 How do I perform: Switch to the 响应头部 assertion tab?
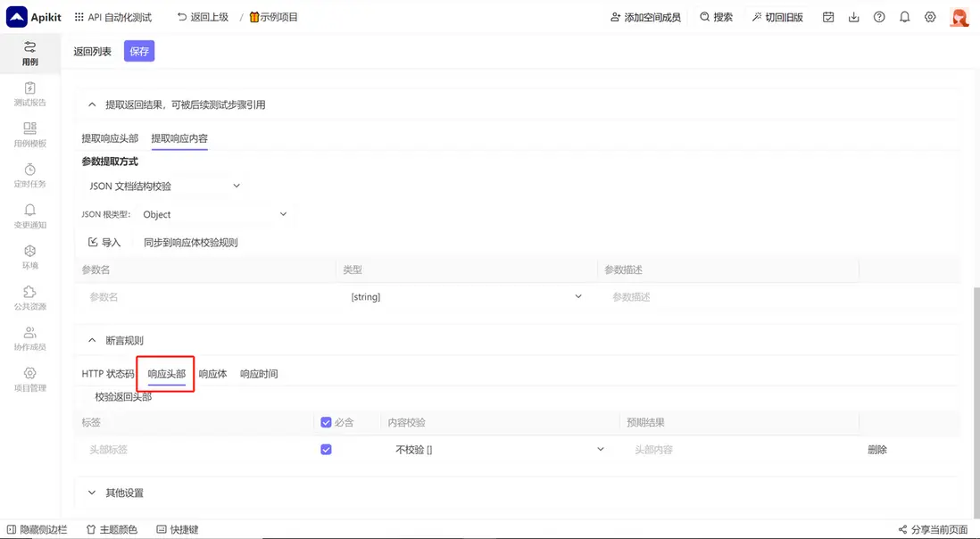point(166,374)
